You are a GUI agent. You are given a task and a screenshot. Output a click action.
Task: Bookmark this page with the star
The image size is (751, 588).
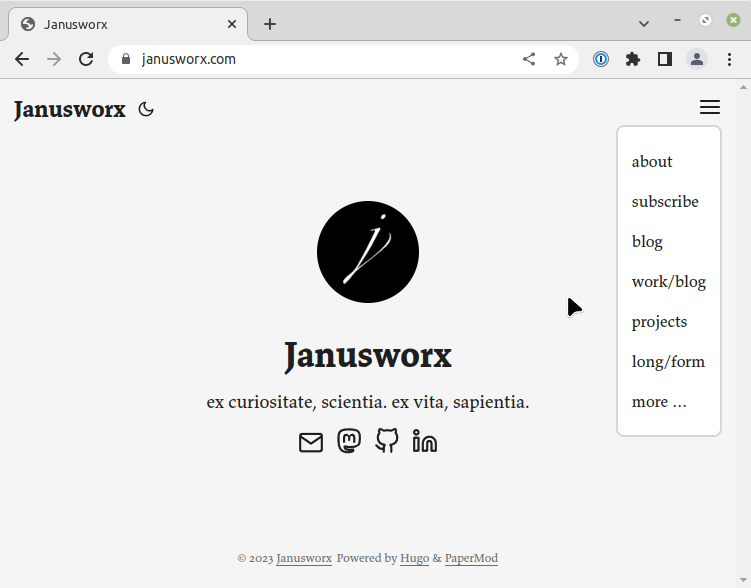[x=561, y=59]
